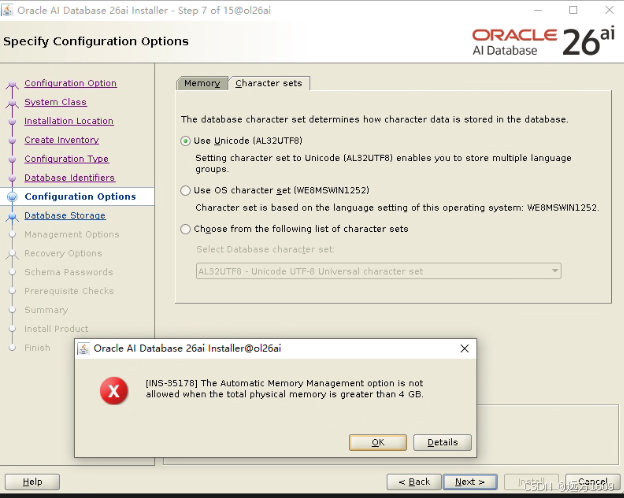
Task: Select the Character sets tab
Action: point(269,83)
